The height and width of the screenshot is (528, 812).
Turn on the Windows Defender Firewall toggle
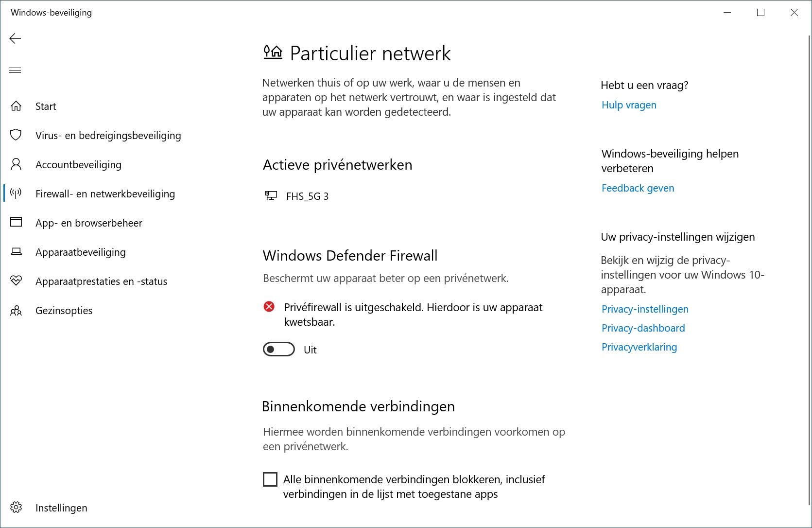[279, 349]
